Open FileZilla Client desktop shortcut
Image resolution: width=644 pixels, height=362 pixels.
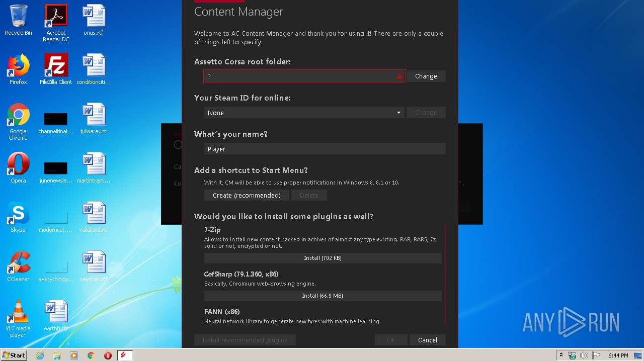(x=56, y=69)
